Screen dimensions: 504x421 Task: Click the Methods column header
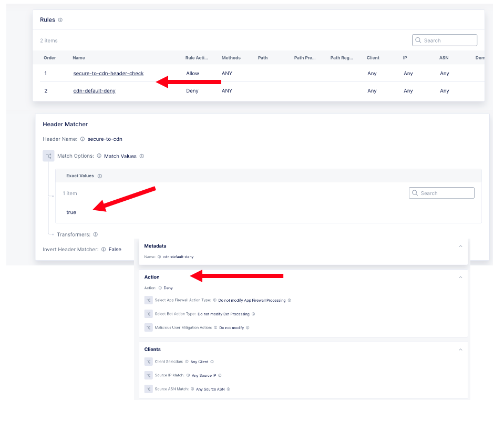[x=231, y=58]
